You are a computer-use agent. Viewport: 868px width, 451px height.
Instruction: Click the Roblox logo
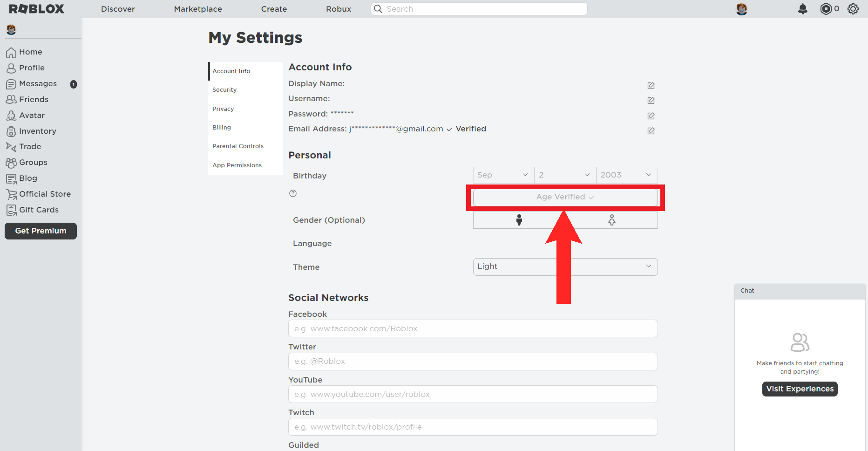point(37,9)
